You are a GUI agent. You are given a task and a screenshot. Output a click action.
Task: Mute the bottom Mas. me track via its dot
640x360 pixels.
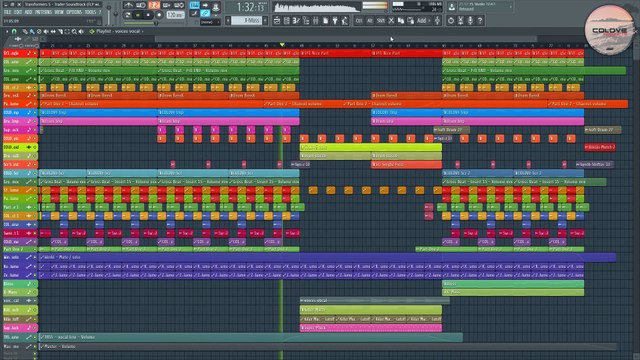point(35,346)
